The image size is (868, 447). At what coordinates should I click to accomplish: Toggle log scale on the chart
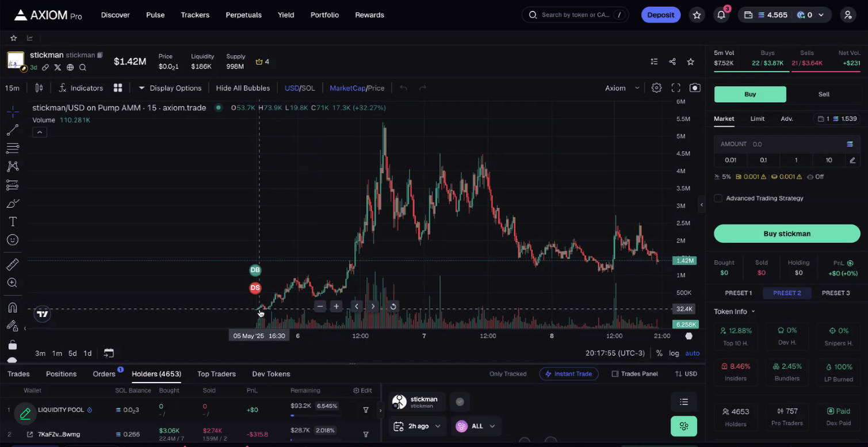(674, 353)
